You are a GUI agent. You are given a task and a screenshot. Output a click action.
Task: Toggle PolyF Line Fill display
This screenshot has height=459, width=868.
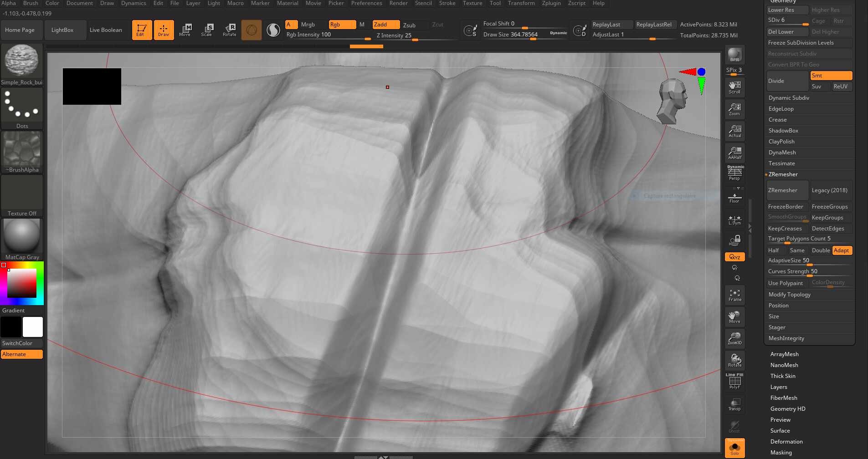coord(734,382)
